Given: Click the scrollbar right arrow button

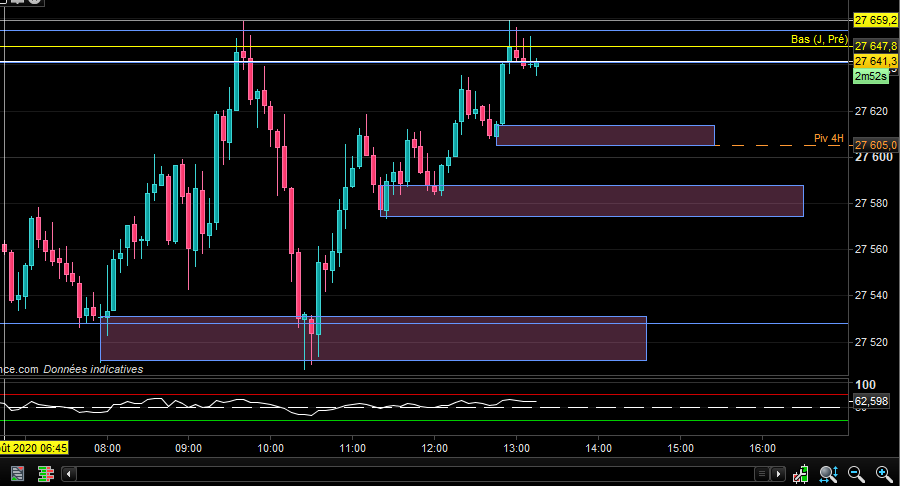Looking at the screenshot, I should tap(778, 474).
